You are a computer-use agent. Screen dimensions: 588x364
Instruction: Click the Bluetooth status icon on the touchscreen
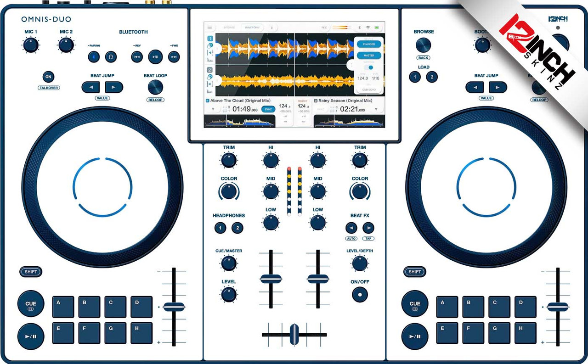pyautogui.click(x=359, y=28)
